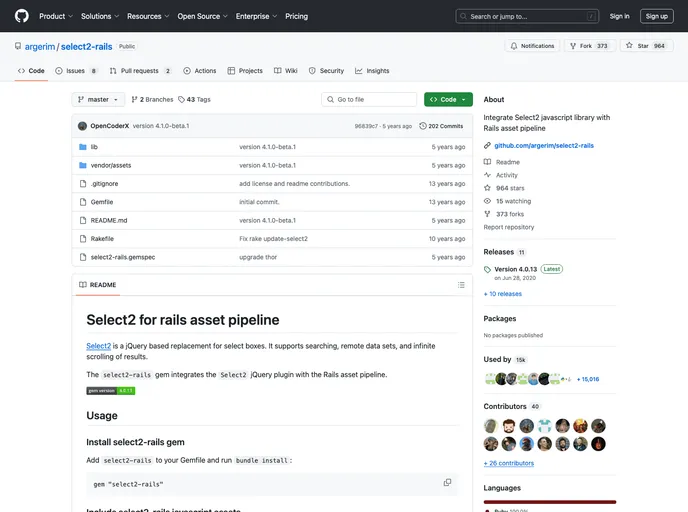Open the README outline list icon
The height and width of the screenshot is (512, 688).
(x=461, y=285)
